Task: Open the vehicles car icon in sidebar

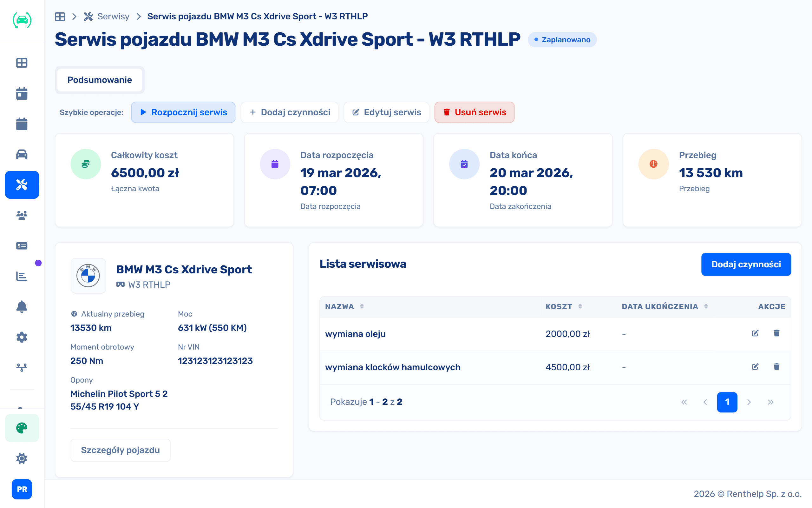Action: coord(22,154)
